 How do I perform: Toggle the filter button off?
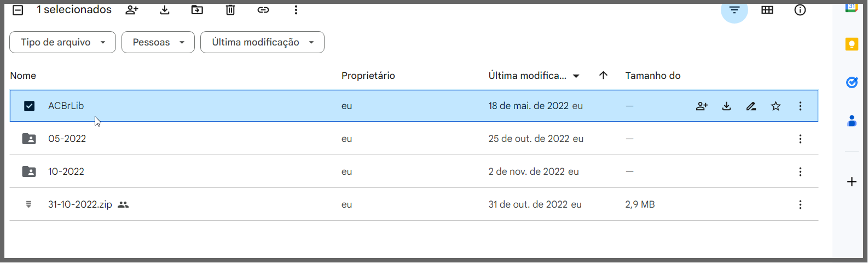[x=734, y=10]
